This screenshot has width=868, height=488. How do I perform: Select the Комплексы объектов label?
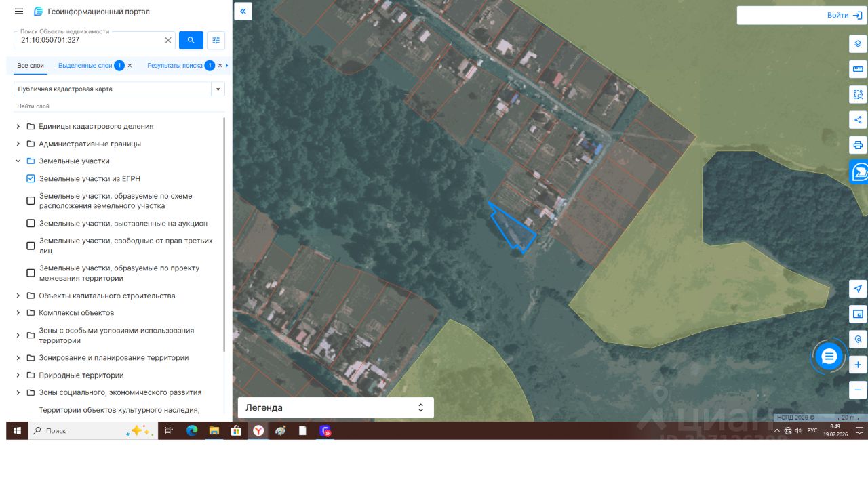[x=77, y=313]
